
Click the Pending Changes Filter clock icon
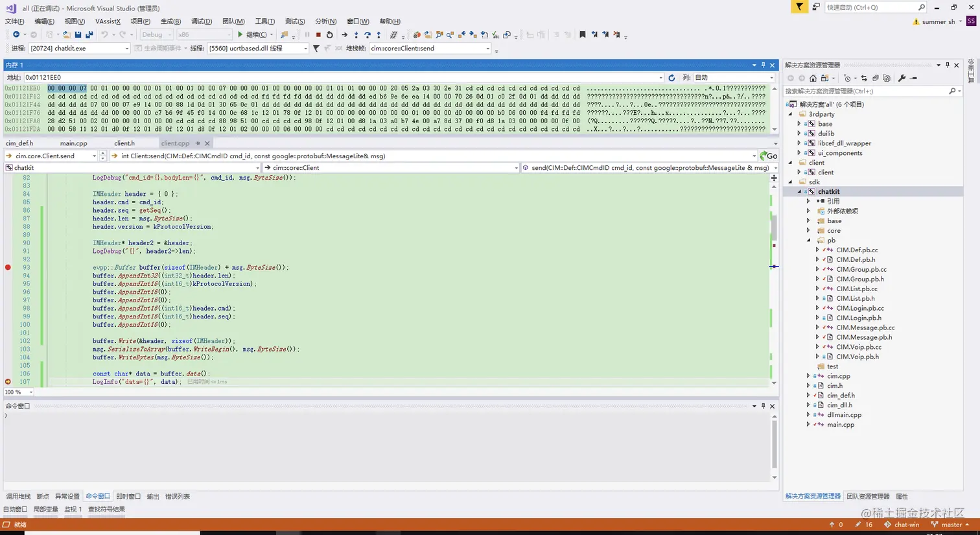(x=846, y=78)
